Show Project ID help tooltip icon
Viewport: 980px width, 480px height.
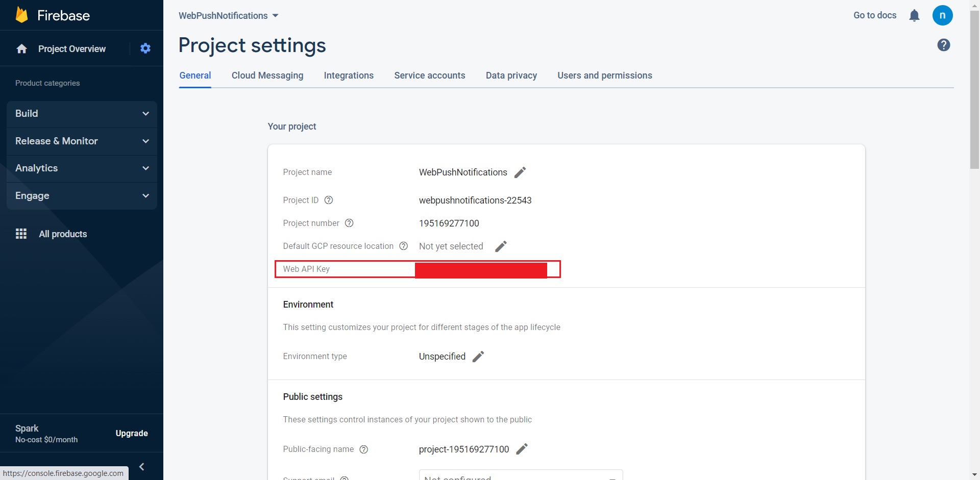[x=329, y=200]
